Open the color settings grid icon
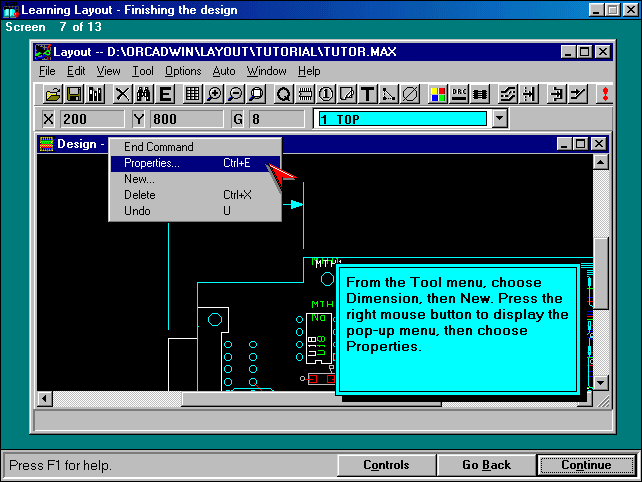This screenshot has width=642, height=482. pos(438,94)
